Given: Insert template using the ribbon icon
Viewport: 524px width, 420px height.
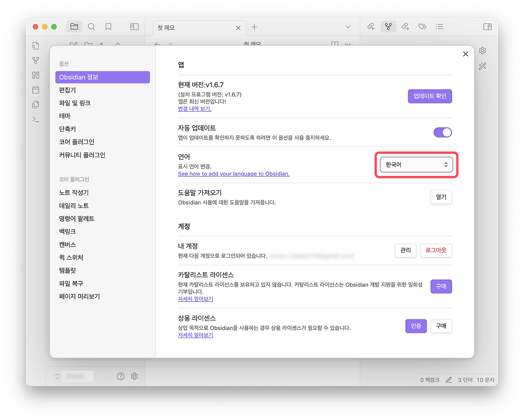Looking at the screenshot, I should [36, 105].
